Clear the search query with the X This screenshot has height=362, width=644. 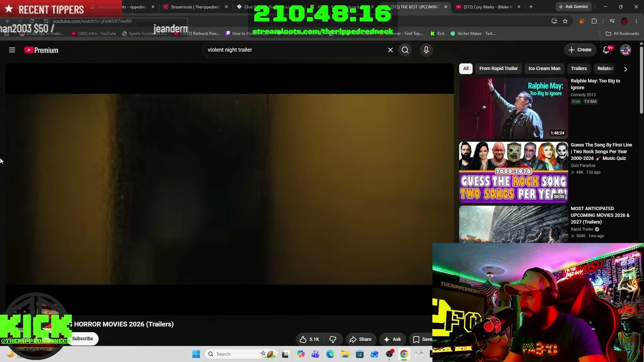pos(390,50)
